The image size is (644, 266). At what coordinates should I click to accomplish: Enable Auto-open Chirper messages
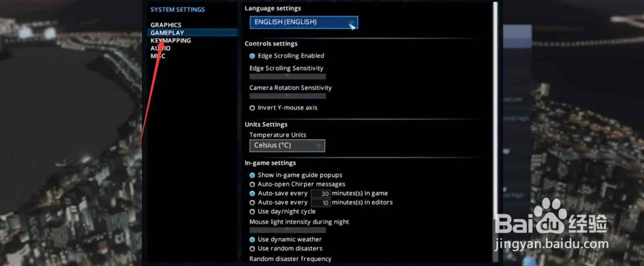click(252, 185)
